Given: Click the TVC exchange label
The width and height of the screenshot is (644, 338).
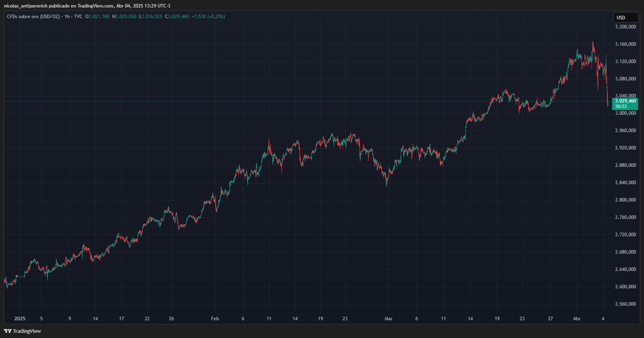Looking at the screenshot, I should tap(78, 17).
